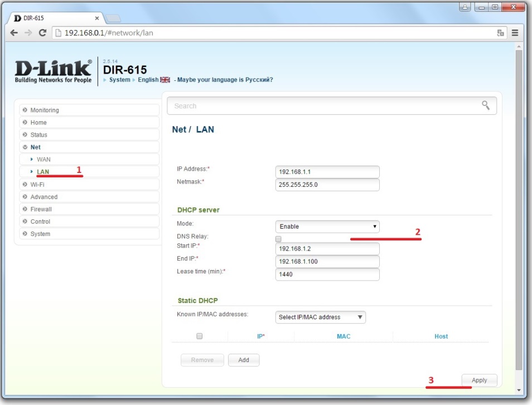Click the arrow icon beside Monitoring
This screenshot has width=532, height=405.
pos(25,110)
